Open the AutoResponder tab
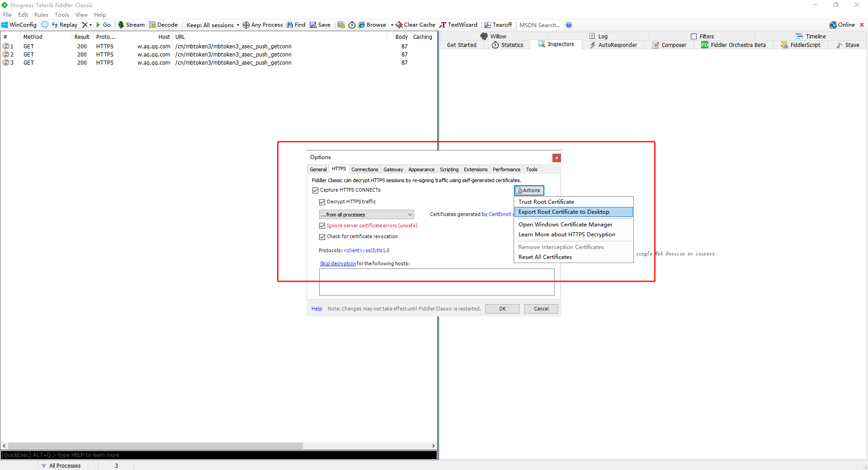868x470 pixels. [613, 45]
